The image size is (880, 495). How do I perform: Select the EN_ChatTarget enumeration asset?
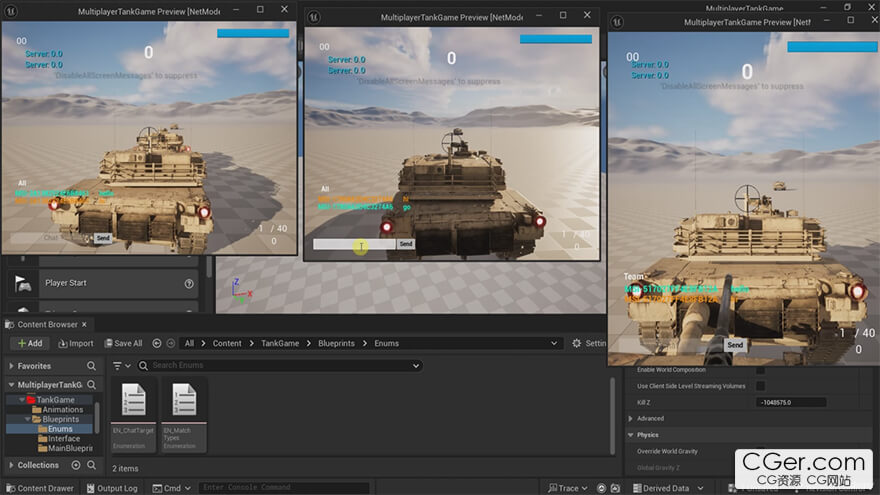[134, 415]
